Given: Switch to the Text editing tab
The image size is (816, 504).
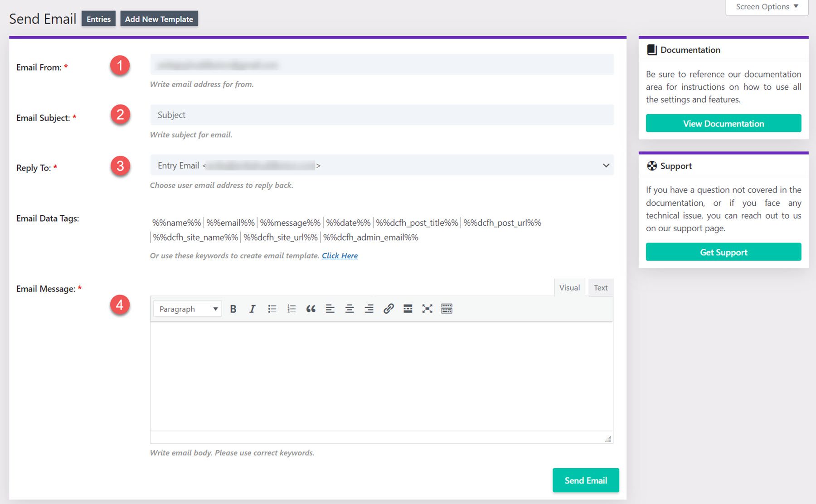Looking at the screenshot, I should [601, 287].
